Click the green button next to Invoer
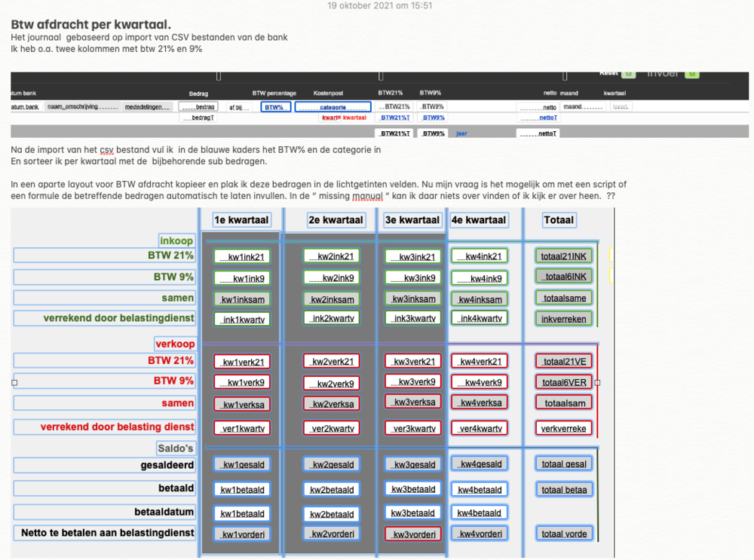Viewport: 754px width, 560px height. 692,75
